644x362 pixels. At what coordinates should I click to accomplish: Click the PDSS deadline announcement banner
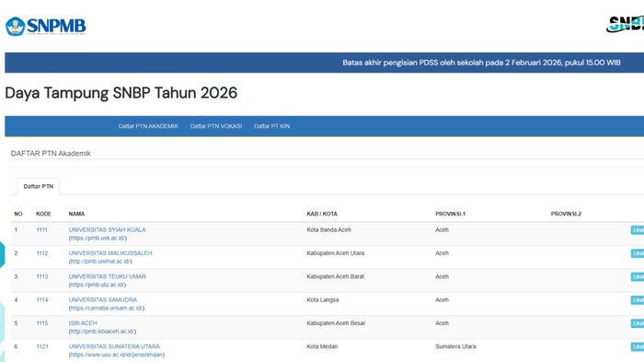pos(325,63)
